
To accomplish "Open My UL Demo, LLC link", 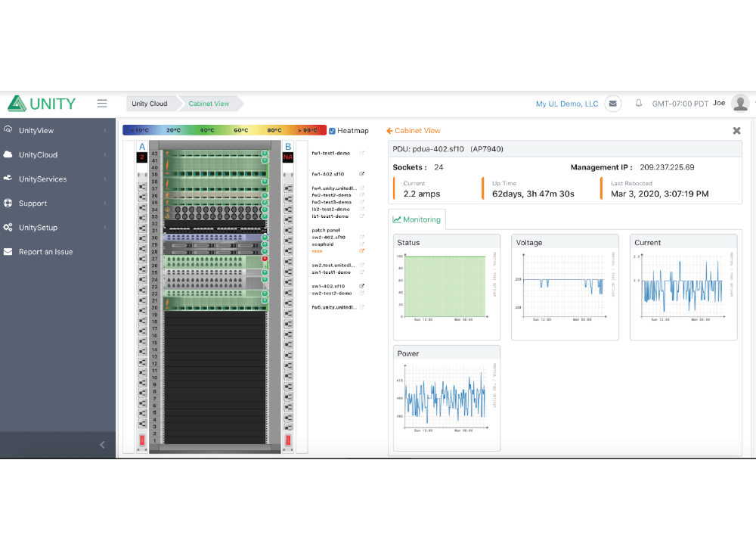I will (567, 104).
